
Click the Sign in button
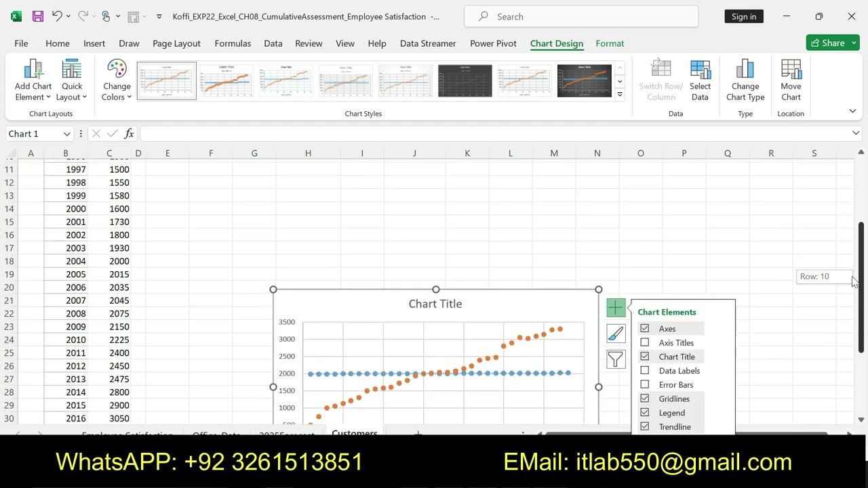pyautogui.click(x=744, y=16)
